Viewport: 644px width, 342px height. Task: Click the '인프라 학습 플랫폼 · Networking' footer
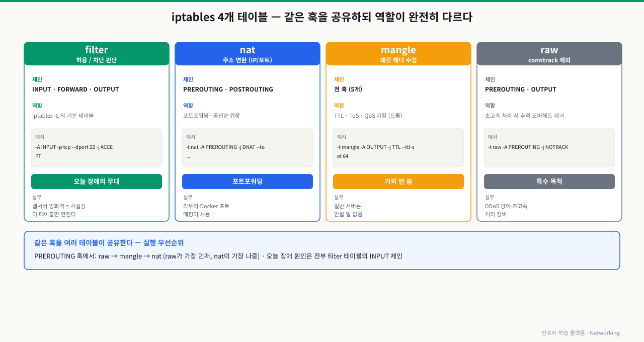point(581,333)
